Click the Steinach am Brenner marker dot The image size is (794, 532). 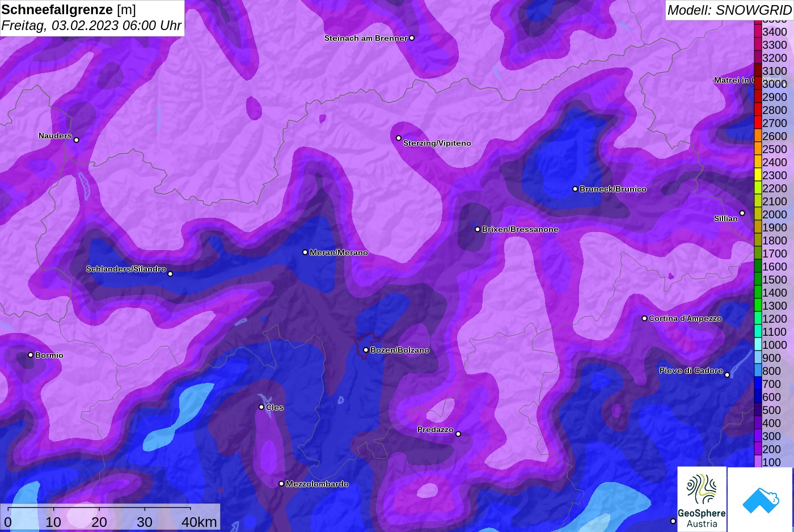[x=412, y=38]
